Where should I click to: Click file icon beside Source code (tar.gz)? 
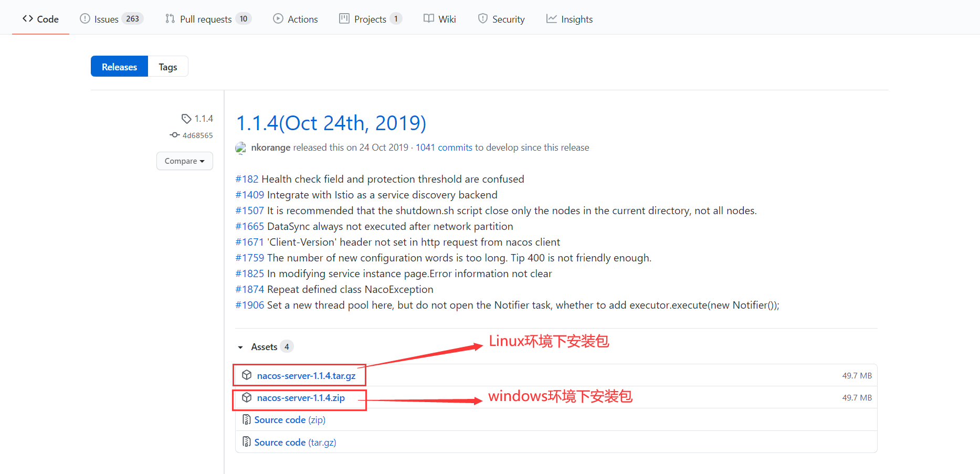coord(247,442)
